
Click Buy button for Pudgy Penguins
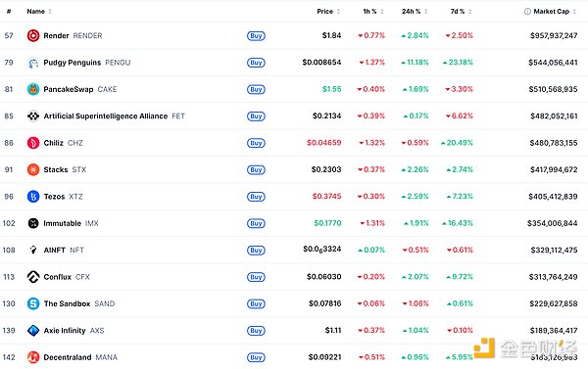pos(256,63)
